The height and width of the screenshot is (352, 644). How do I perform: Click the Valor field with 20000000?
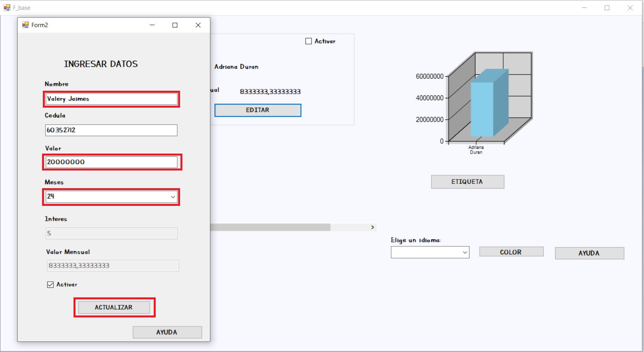[x=111, y=162]
